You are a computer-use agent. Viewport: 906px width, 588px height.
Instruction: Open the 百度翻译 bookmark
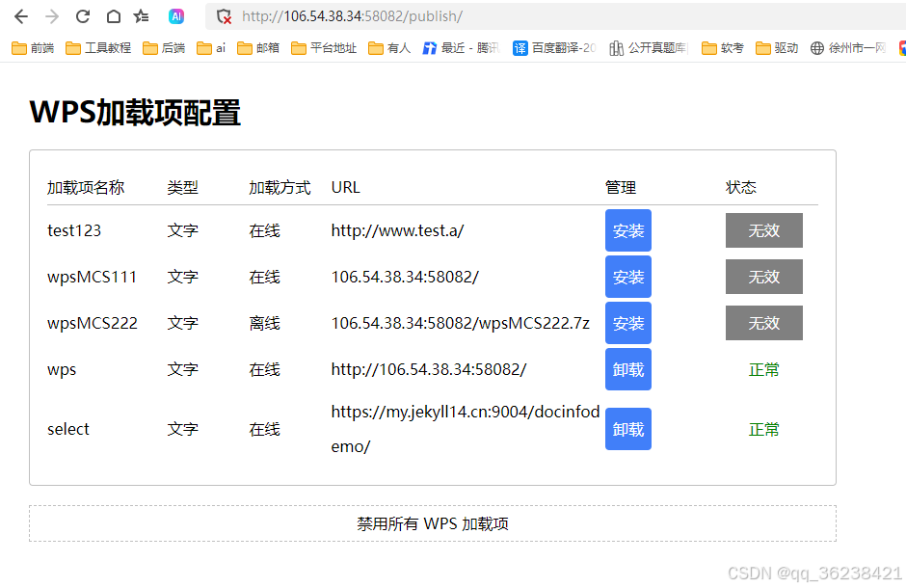[x=555, y=48]
